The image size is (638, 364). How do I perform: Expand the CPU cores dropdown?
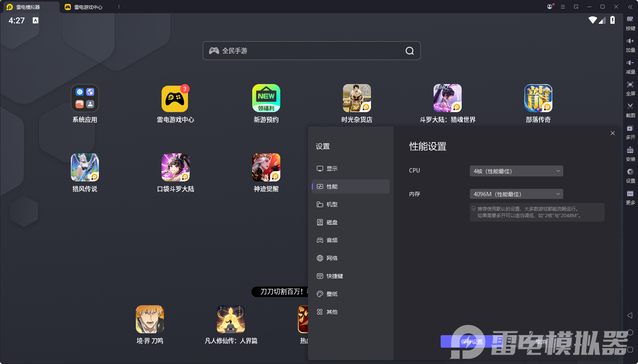click(x=517, y=171)
